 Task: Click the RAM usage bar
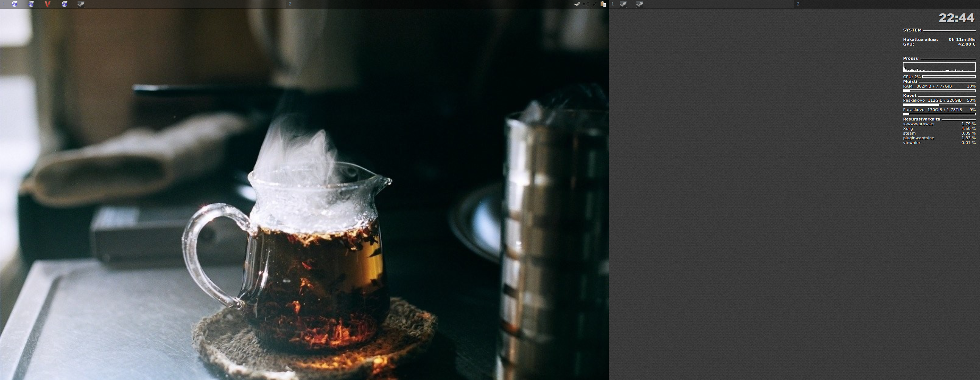pyautogui.click(x=939, y=91)
